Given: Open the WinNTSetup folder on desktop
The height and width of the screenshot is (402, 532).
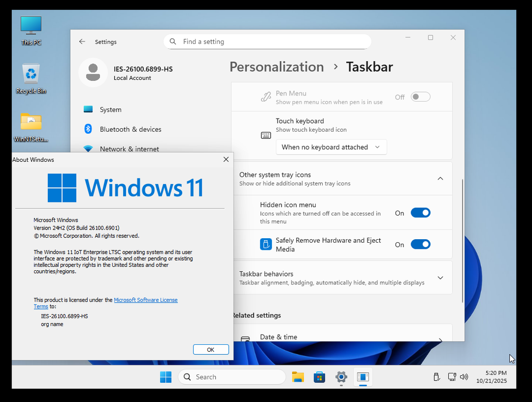Looking at the screenshot, I should [x=31, y=128].
